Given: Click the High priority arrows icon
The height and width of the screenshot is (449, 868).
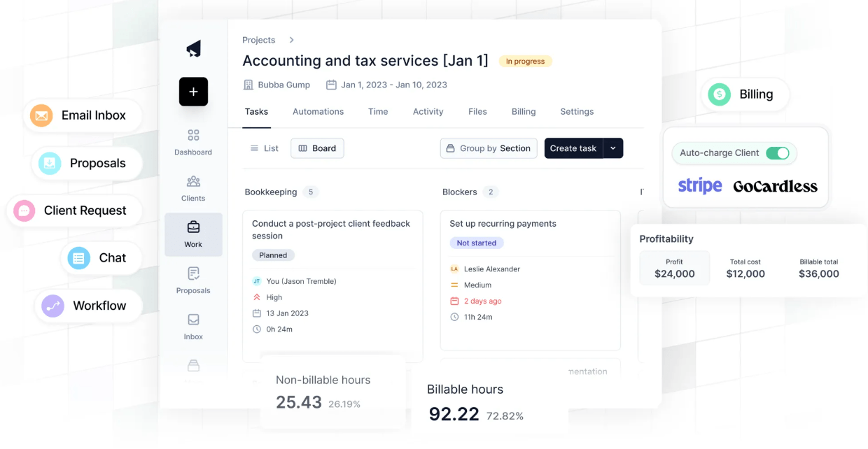Looking at the screenshot, I should click(x=256, y=297).
